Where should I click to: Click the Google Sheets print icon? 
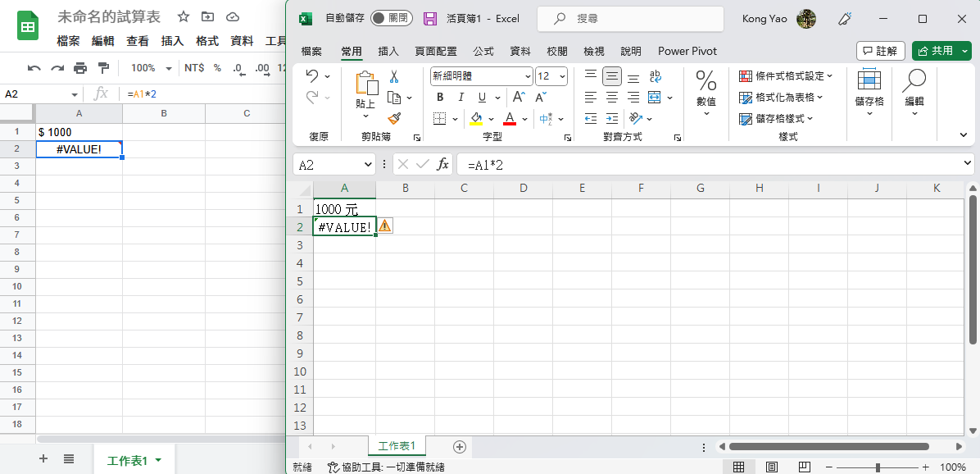(x=80, y=68)
